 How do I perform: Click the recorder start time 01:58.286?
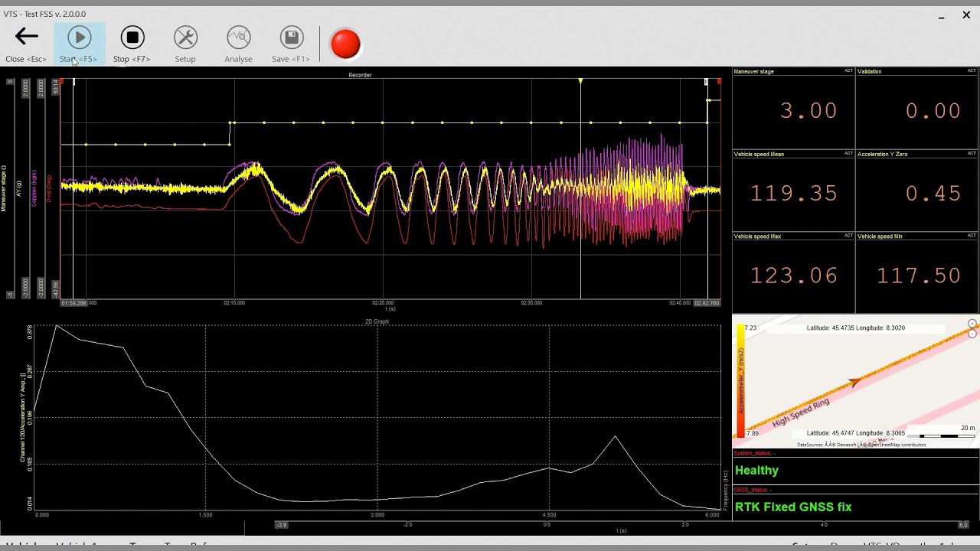click(x=75, y=303)
